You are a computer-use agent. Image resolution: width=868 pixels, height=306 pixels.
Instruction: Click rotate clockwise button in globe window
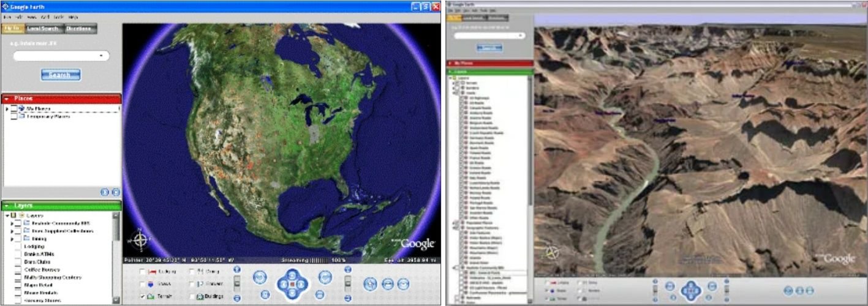[x=325, y=277]
